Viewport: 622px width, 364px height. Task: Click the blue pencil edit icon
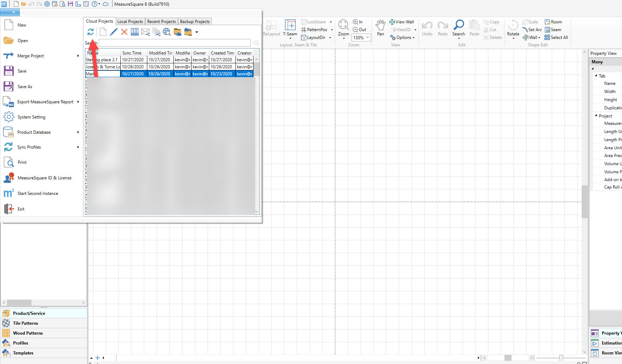(x=114, y=32)
